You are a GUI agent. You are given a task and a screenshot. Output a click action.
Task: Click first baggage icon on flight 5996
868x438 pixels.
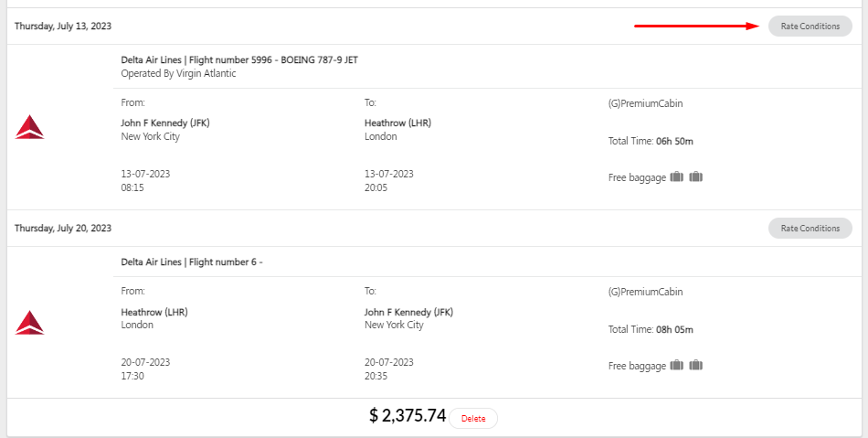click(x=676, y=177)
